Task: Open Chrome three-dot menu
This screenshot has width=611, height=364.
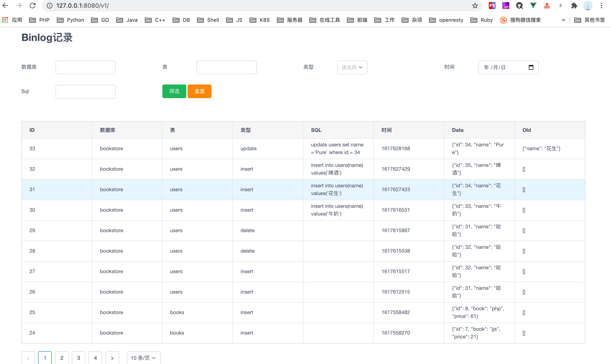Action: [x=601, y=5]
